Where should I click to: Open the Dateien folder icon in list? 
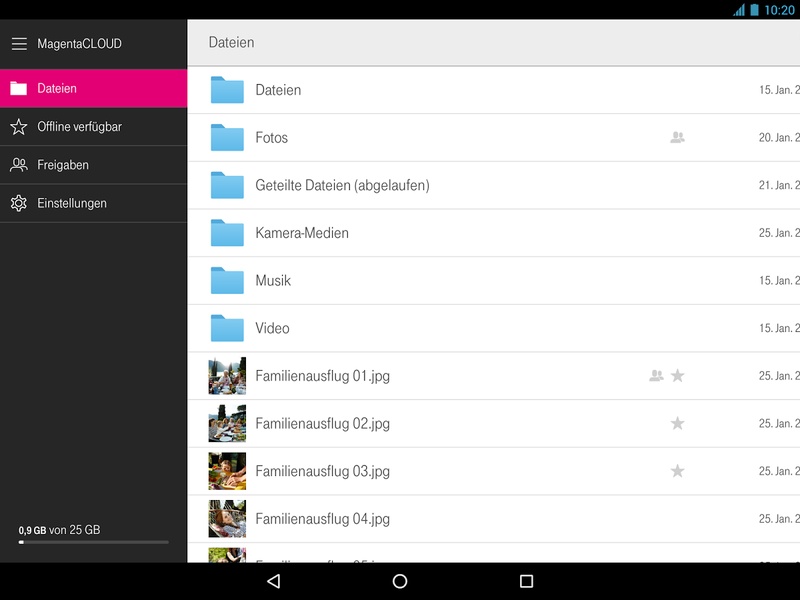(227, 90)
